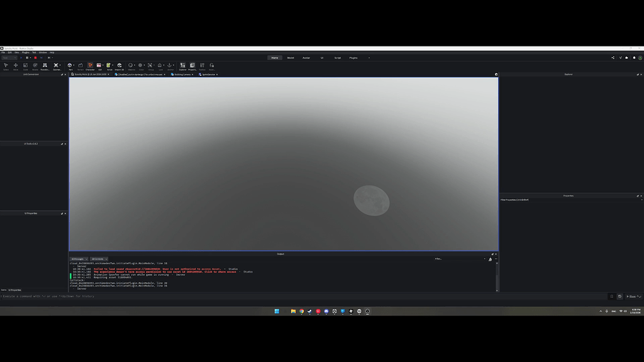Toggle the Assistant panel button
Screen dimensions: 644x362
tap(212, 66)
